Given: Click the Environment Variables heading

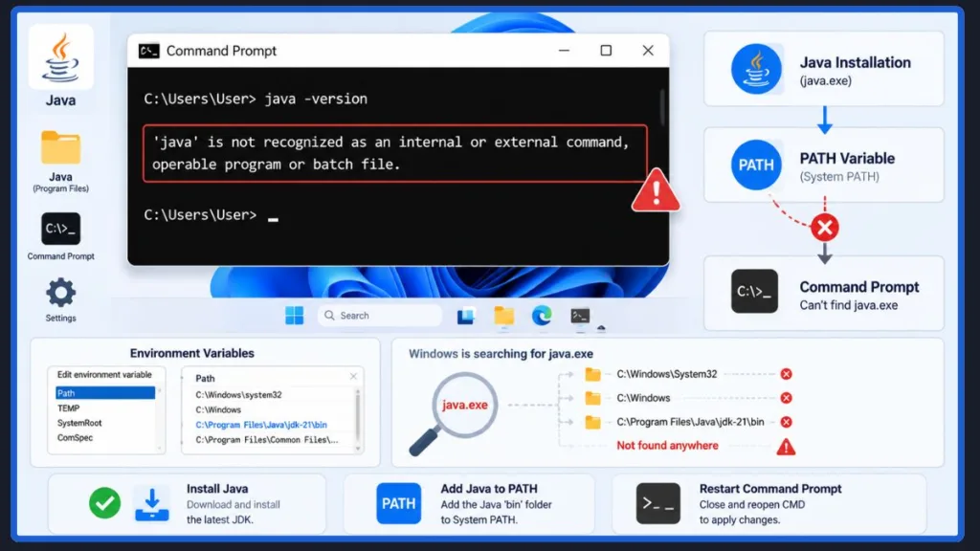Looking at the screenshot, I should click(x=191, y=353).
